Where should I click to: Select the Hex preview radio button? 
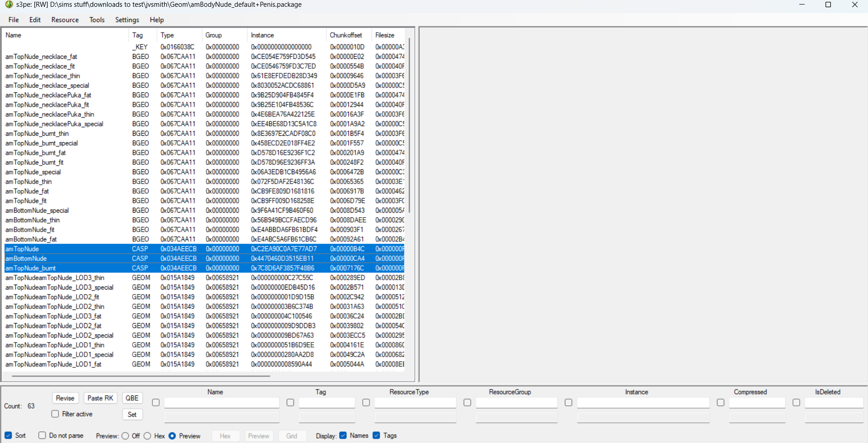click(x=147, y=436)
